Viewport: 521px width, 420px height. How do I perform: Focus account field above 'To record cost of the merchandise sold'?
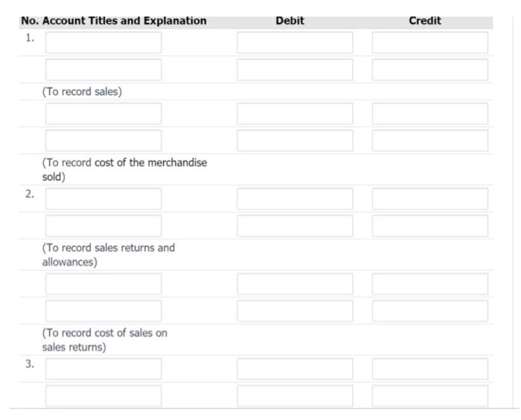[103, 141]
